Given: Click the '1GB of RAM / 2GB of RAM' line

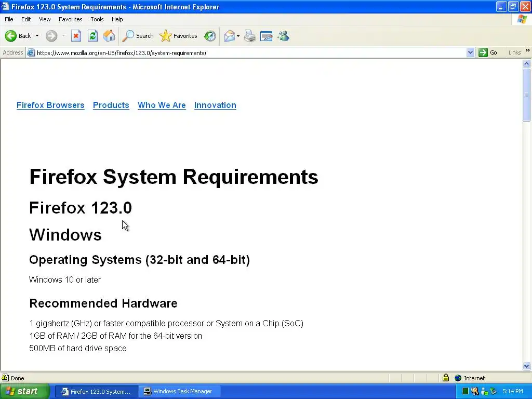Looking at the screenshot, I should point(115,336).
